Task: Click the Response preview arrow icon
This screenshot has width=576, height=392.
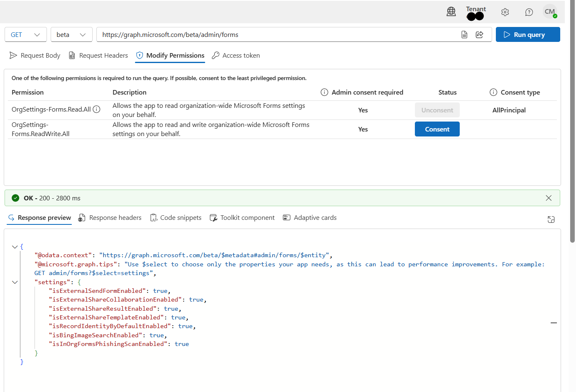Action: coord(11,217)
